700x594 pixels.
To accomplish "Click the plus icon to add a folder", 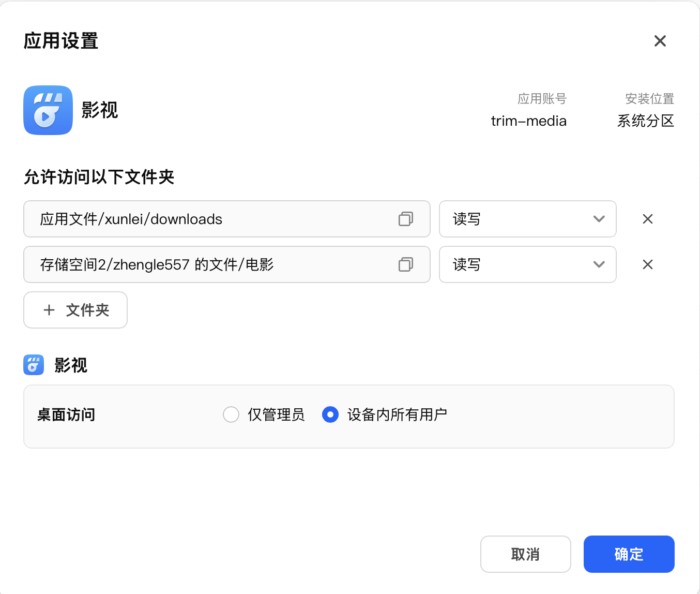I will coord(49,310).
